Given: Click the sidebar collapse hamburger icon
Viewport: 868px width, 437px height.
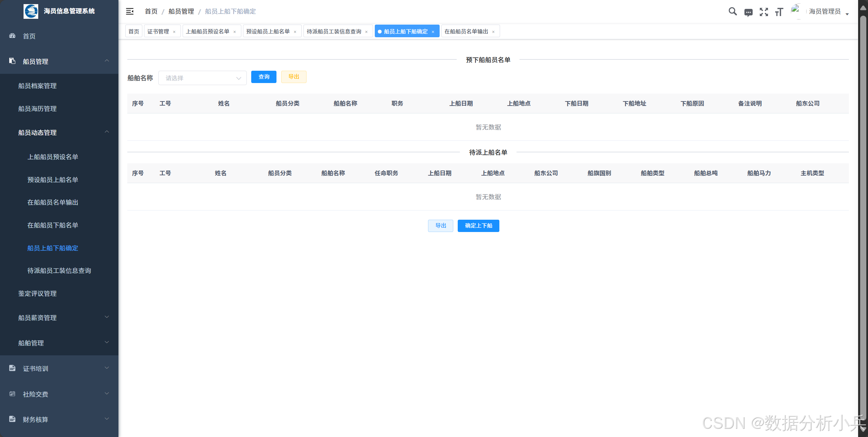Looking at the screenshot, I should click(130, 11).
